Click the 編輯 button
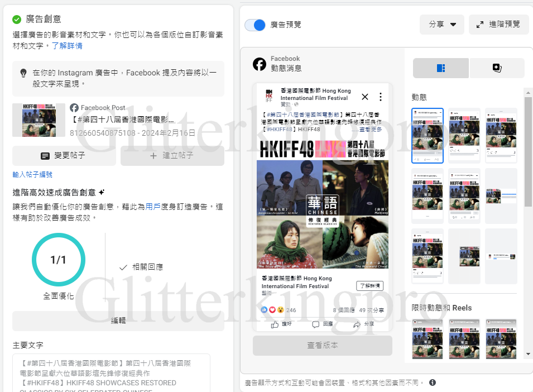Screen dimensions: 533x392 tap(118, 321)
